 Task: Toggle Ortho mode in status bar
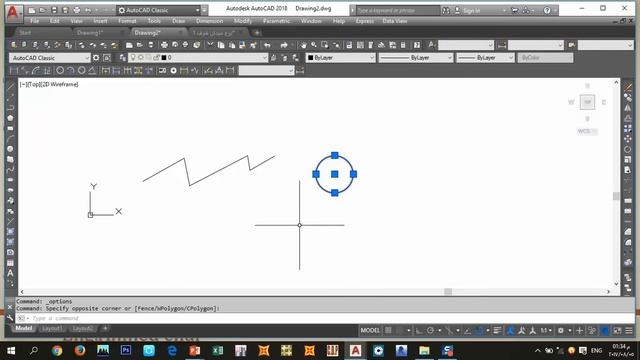[419, 331]
